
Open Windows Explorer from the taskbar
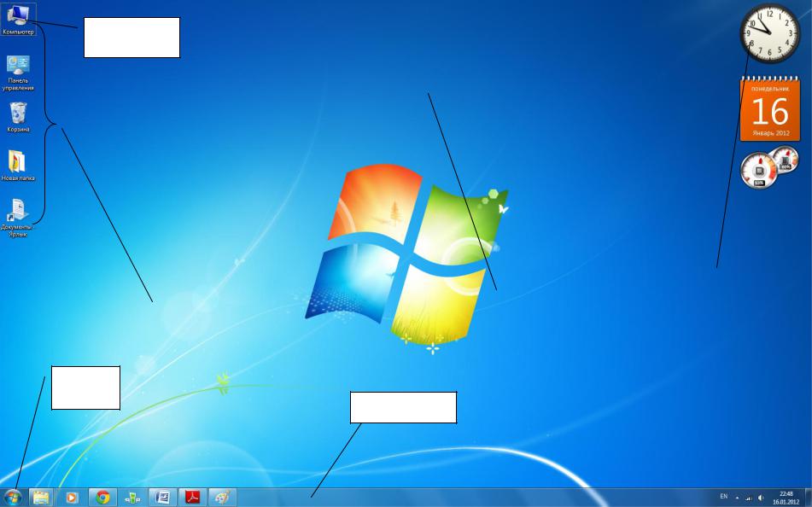tap(41, 497)
